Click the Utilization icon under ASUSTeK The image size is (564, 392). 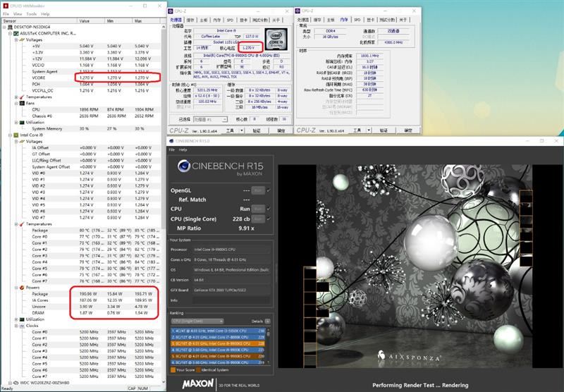22,122
